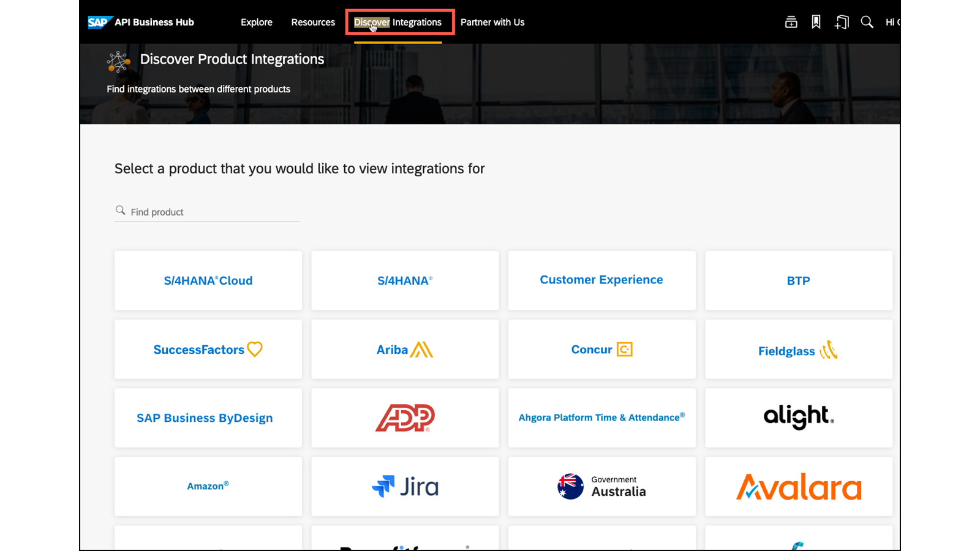Click the magnifier icon beside Find product

tap(121, 211)
